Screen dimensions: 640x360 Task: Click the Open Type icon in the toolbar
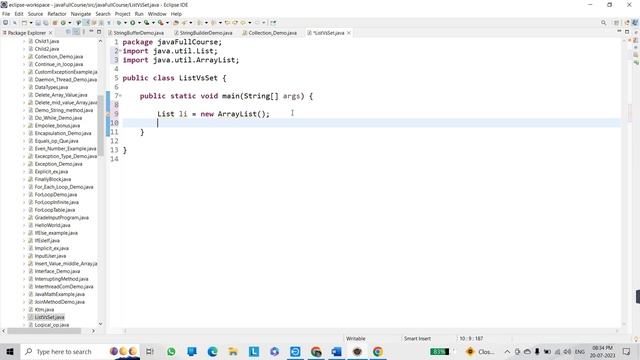click(x=176, y=22)
